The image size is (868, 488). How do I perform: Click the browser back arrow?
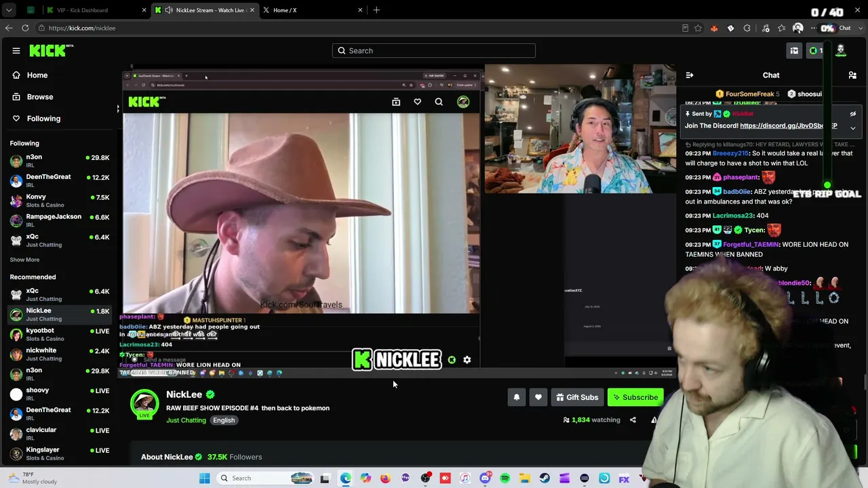[8, 28]
